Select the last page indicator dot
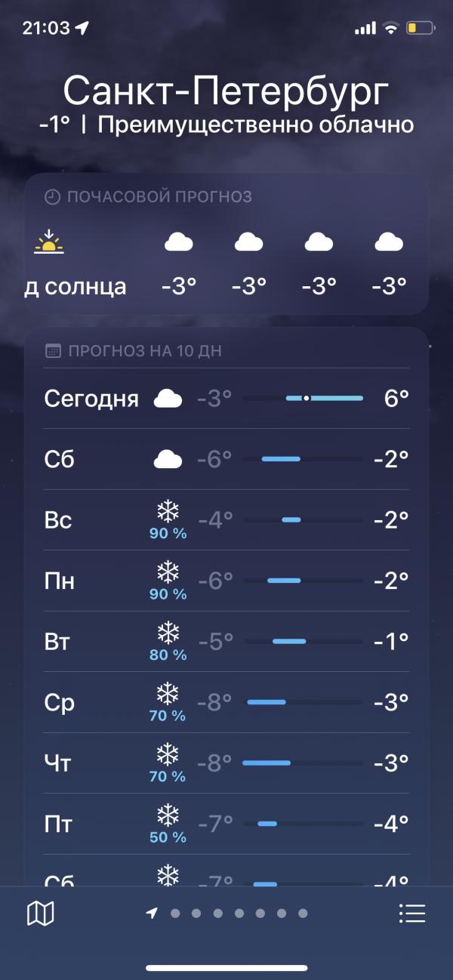453x980 pixels. [x=303, y=914]
